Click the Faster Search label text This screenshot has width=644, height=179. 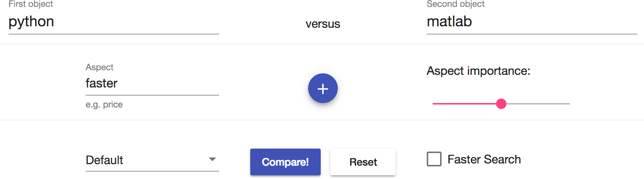(484, 159)
